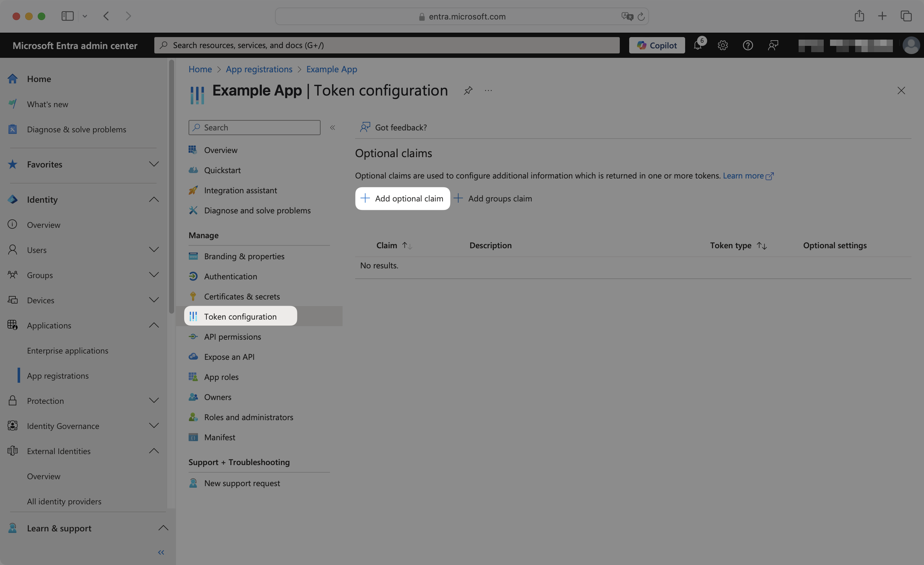Click Add optional claim
Screen dimensions: 924x565
402,198
